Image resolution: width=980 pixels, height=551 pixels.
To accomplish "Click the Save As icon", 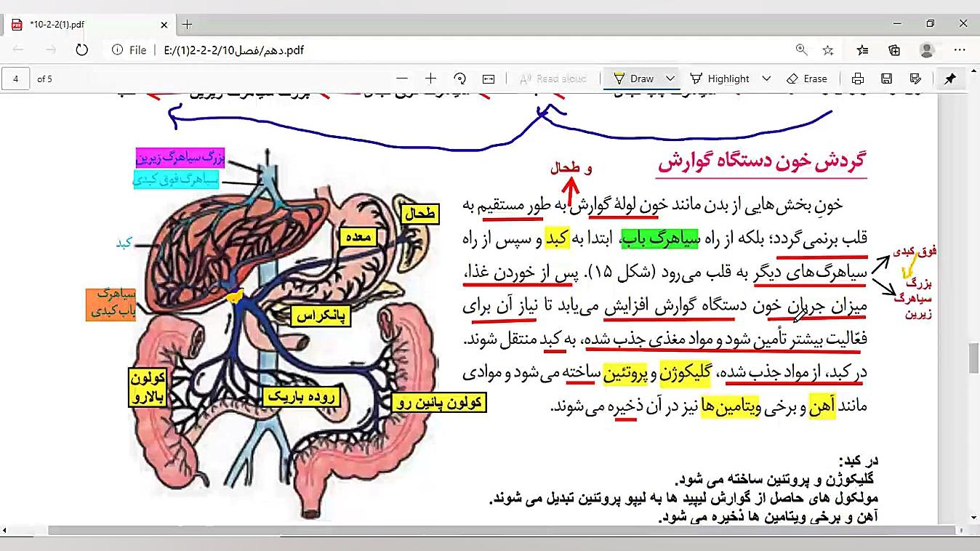I will pos(915,79).
